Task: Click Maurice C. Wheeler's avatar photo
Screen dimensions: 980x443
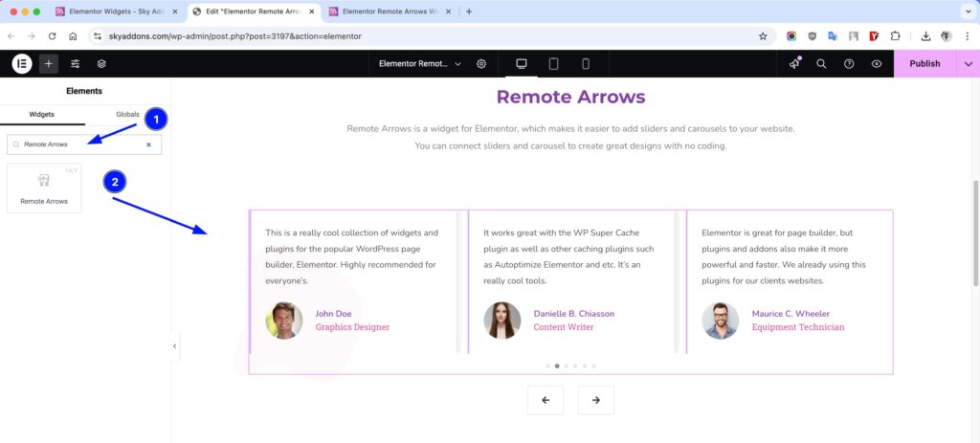Action: pos(720,321)
